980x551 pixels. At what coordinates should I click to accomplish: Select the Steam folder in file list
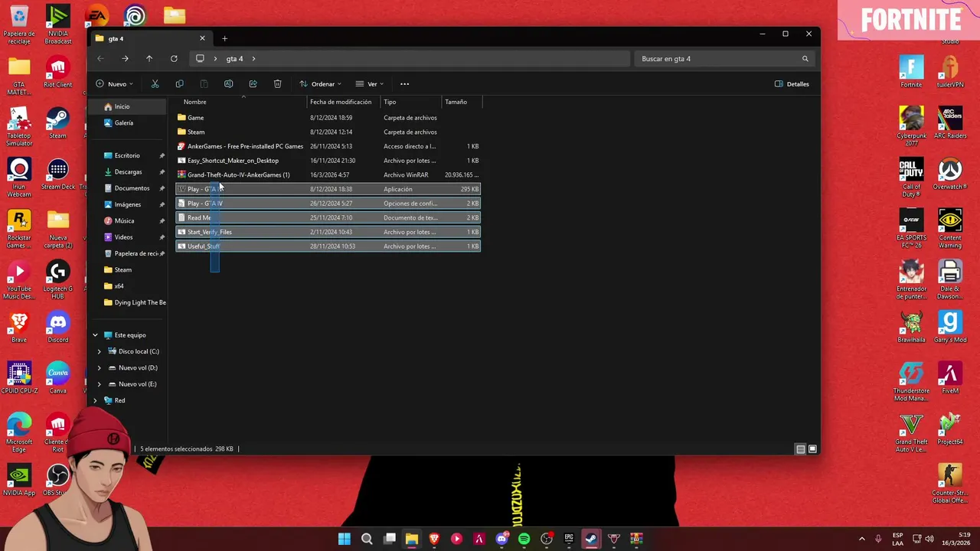pos(328,132)
